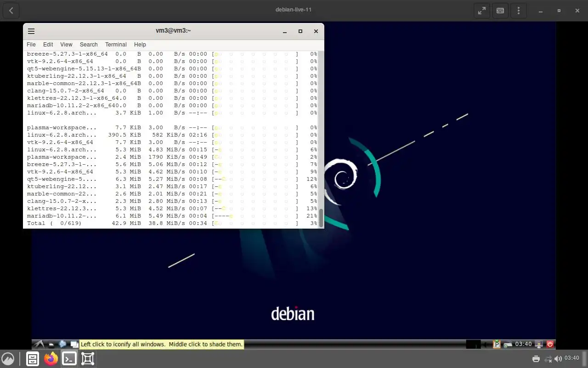The height and width of the screenshot is (368, 588).
Task: Click the 'clang-15.0.7-2-x86_64' line
Action: pos(172,91)
